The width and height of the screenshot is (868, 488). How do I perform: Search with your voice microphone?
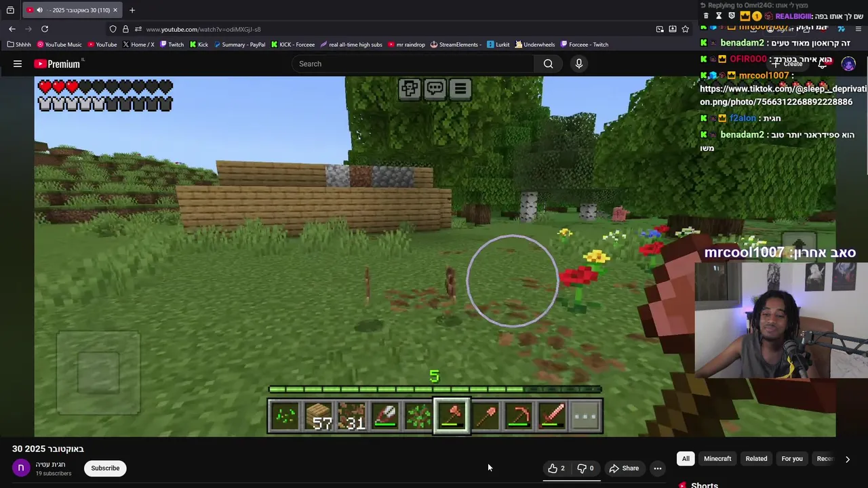(x=579, y=64)
